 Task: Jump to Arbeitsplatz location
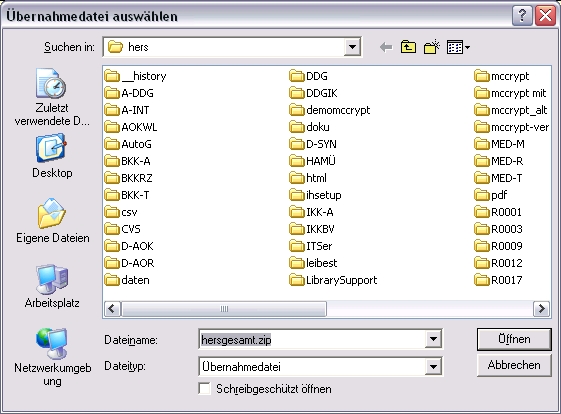click(52, 286)
